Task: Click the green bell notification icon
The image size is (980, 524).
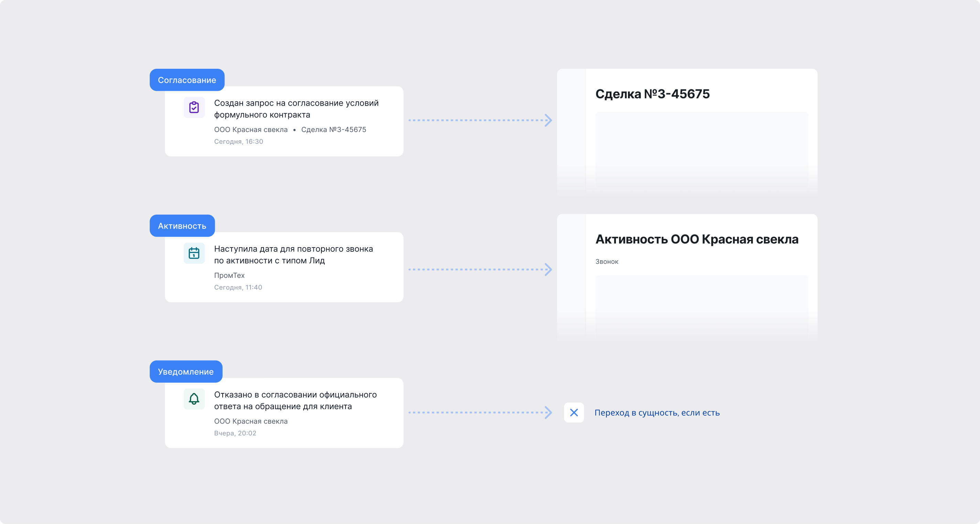Action: [194, 399]
